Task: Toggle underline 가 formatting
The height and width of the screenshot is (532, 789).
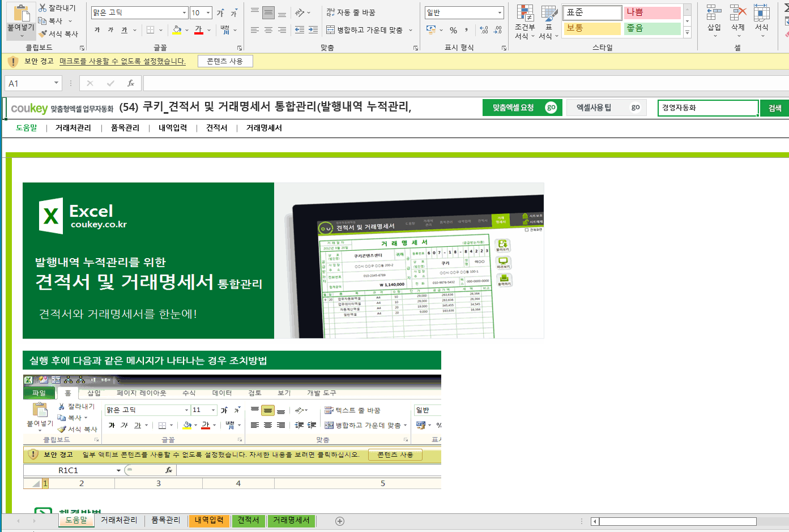Action: (124, 30)
